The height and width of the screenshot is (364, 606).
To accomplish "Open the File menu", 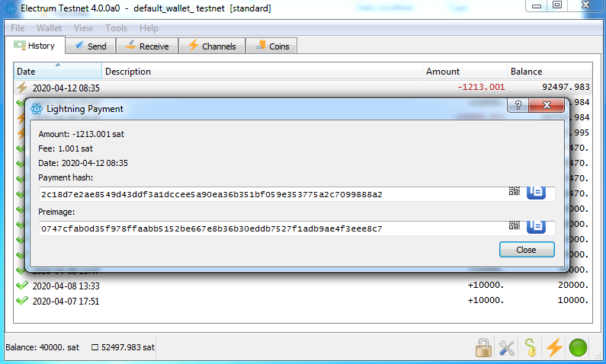I will pyautogui.click(x=18, y=28).
